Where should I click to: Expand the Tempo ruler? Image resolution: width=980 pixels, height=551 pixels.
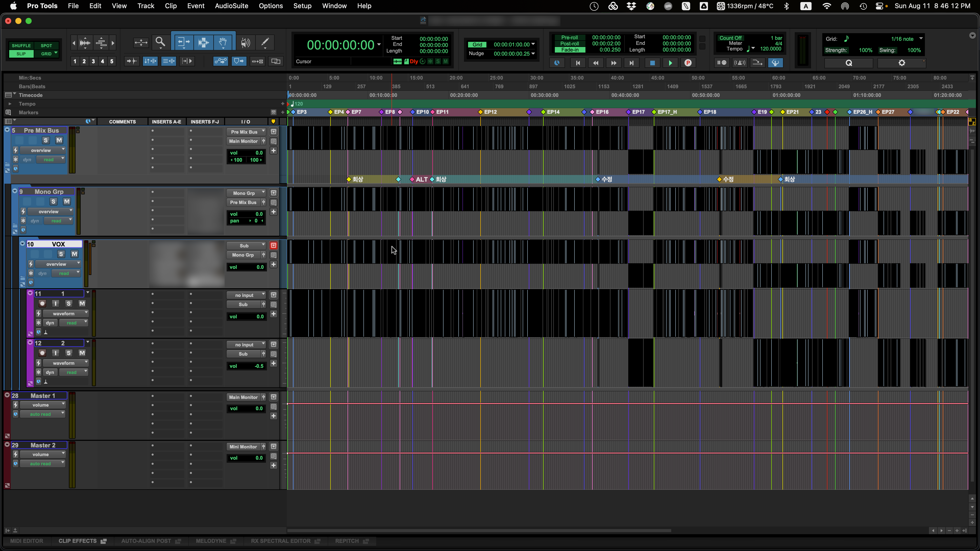(x=10, y=104)
